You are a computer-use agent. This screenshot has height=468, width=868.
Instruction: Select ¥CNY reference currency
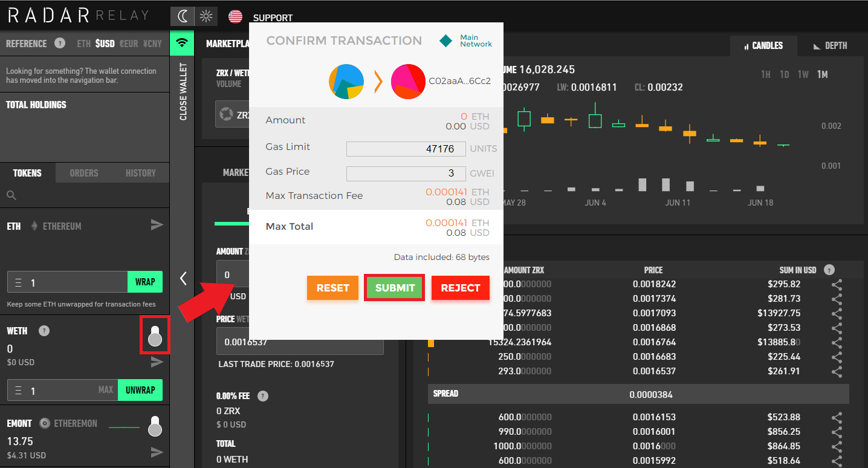click(x=152, y=44)
